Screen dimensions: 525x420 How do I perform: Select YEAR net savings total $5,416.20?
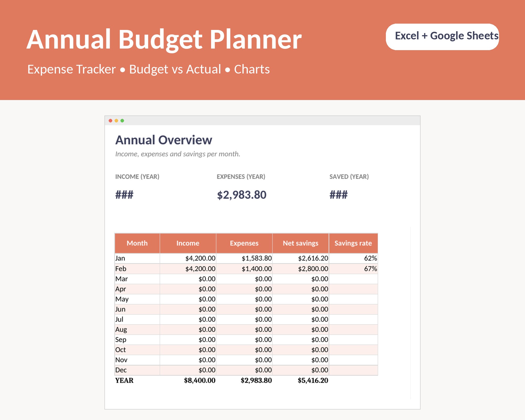click(313, 380)
